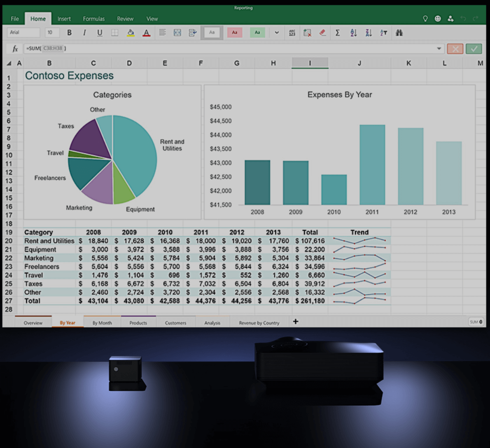Open the ABC 123 number format icon
This screenshot has width=490, height=448.
[292, 33]
